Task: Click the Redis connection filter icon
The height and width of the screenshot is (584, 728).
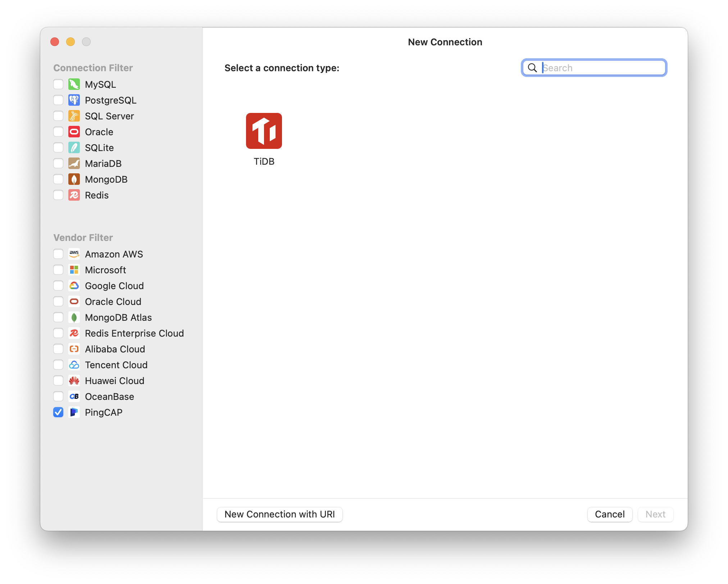Action: tap(73, 195)
